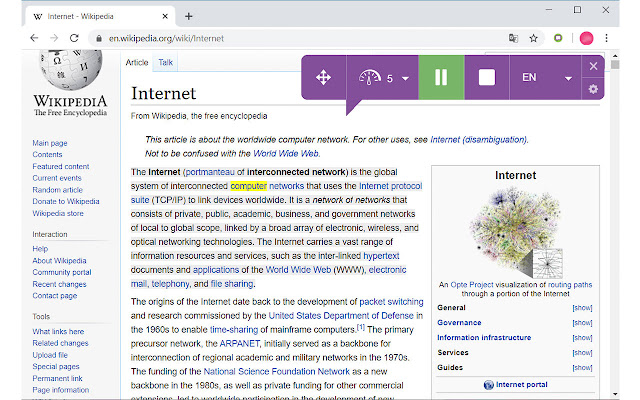Open the ARPANET link
This screenshot has width=640, height=400.
click(240, 344)
